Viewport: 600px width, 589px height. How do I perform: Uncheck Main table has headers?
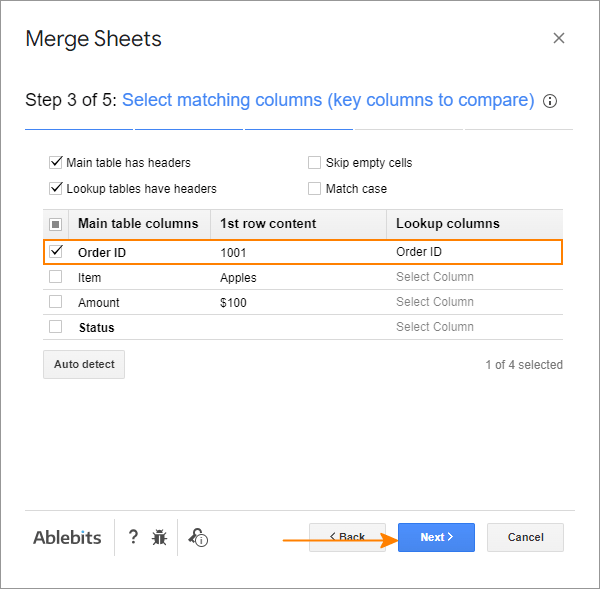(x=55, y=162)
